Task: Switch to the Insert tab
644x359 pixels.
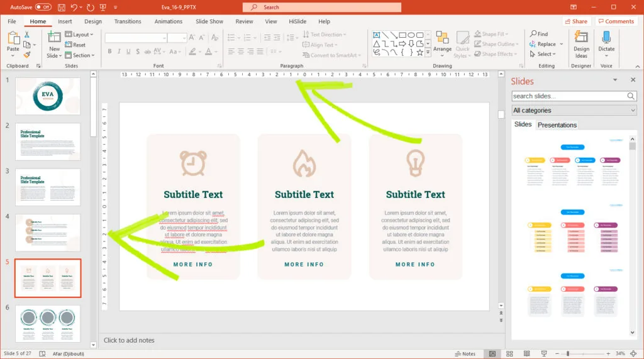Action: tap(65, 21)
